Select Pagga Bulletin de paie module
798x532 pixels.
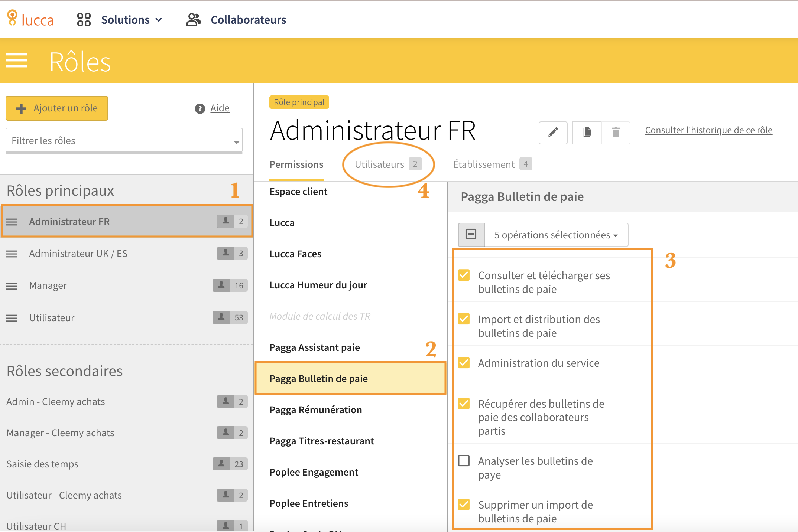[350, 378]
